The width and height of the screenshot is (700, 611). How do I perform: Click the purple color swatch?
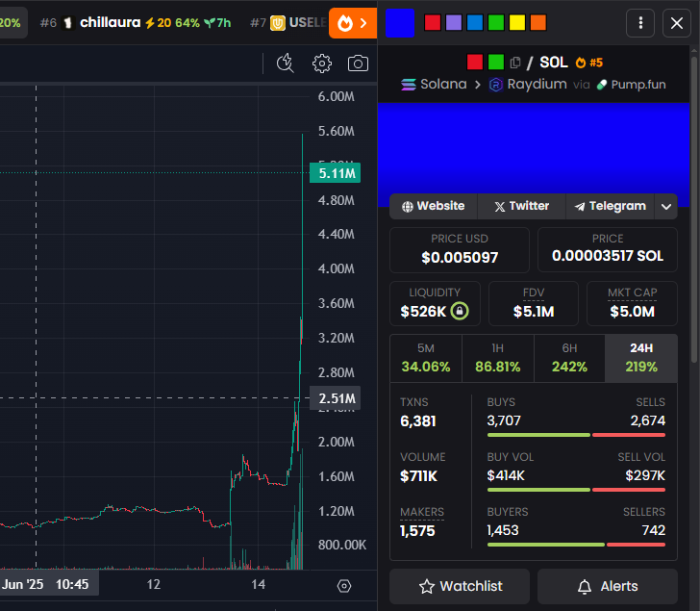[x=454, y=23]
